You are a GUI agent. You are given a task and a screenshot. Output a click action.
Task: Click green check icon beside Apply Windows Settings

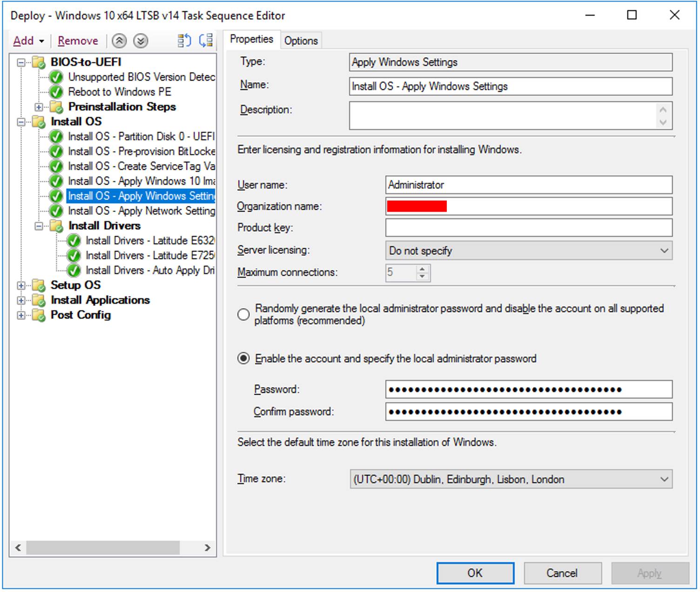[x=56, y=196]
